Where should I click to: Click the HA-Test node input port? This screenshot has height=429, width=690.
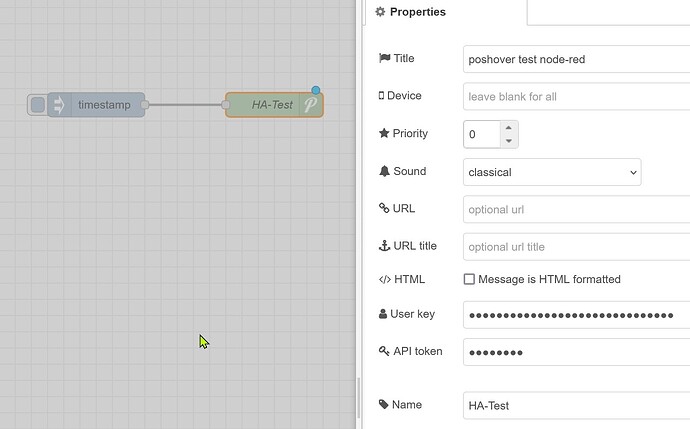coord(226,104)
